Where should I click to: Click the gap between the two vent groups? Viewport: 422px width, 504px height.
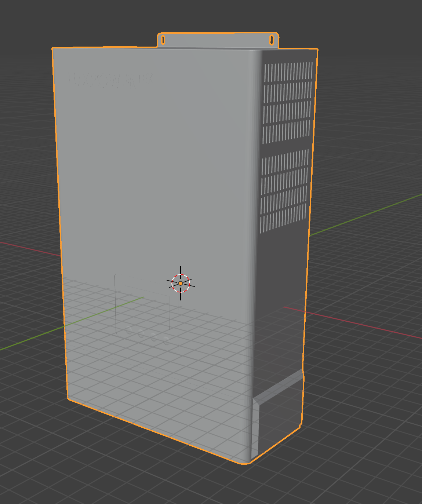285,146
